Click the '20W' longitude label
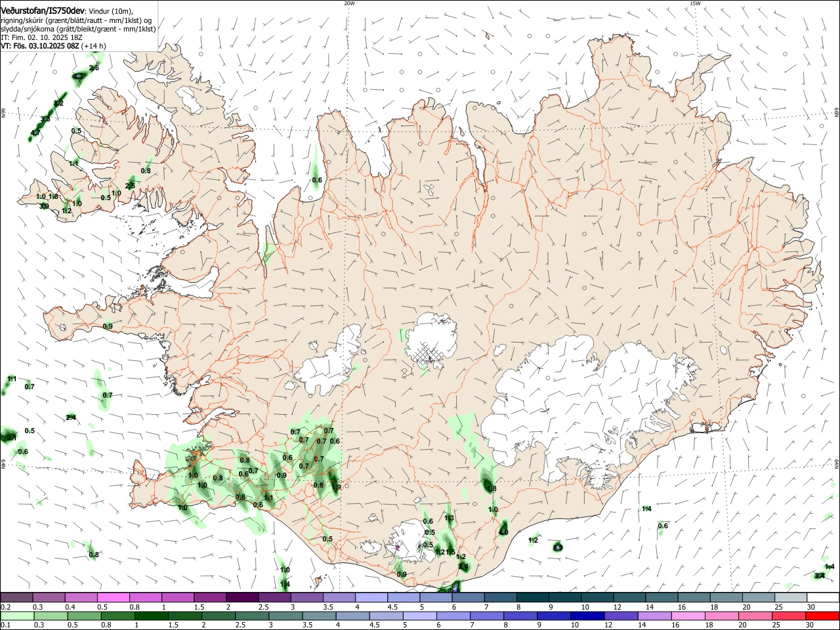 click(349, 3)
